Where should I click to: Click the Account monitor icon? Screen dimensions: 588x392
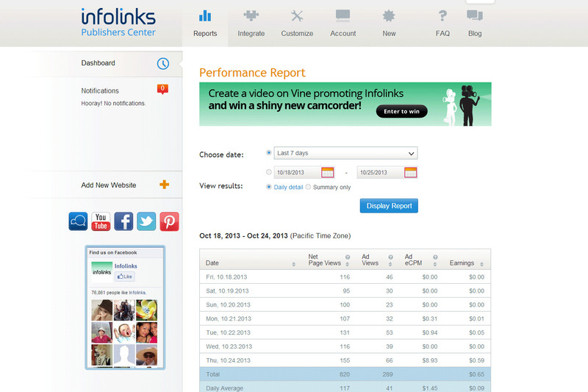pyautogui.click(x=343, y=16)
